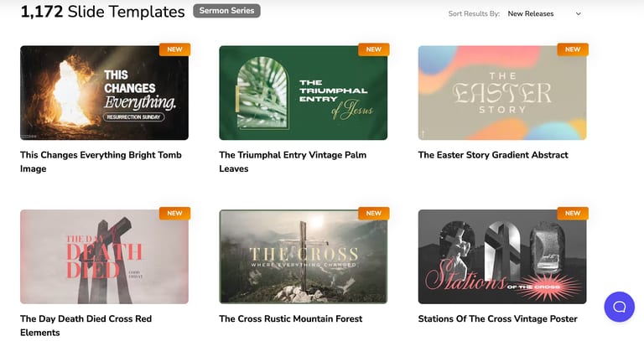Click The Day Death Died Cross Red title

tap(86, 325)
